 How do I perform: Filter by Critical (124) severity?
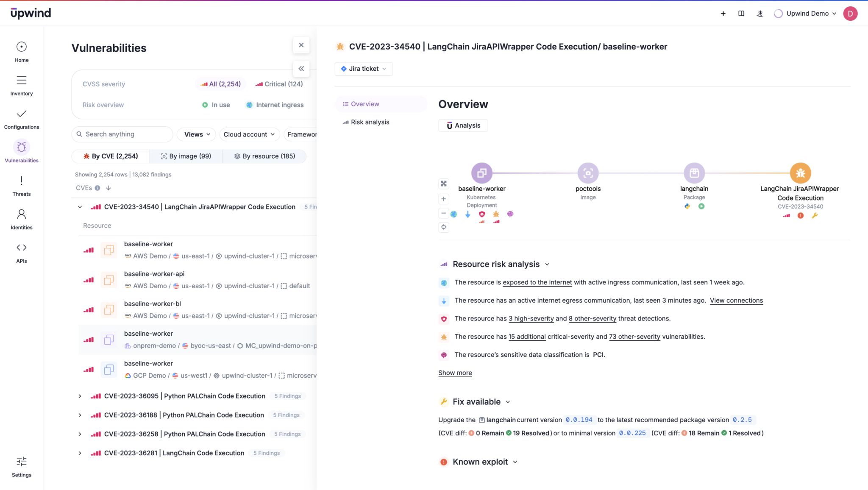coord(279,84)
